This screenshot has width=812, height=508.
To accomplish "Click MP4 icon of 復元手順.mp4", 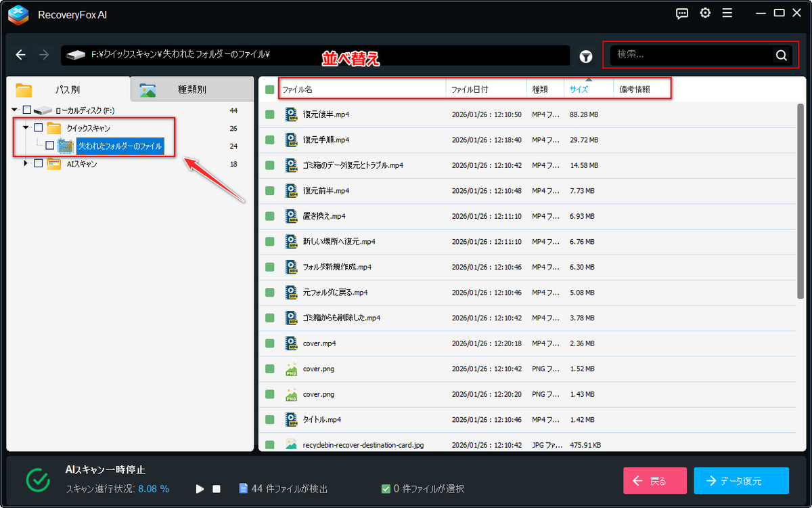I will [291, 140].
